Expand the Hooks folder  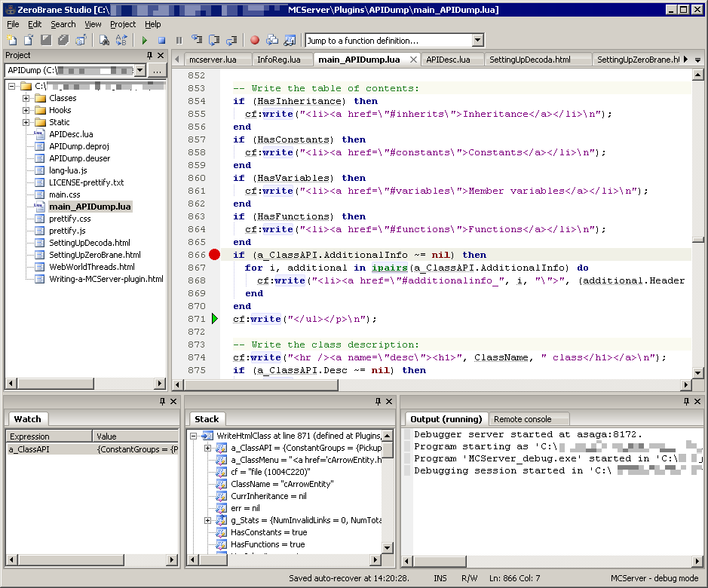click(x=26, y=110)
